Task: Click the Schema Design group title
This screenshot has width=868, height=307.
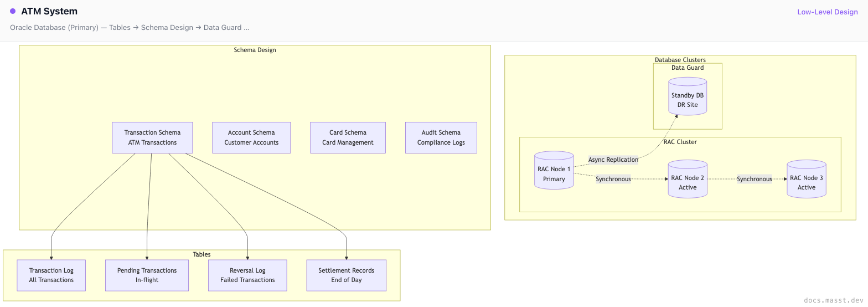Action: click(255, 50)
